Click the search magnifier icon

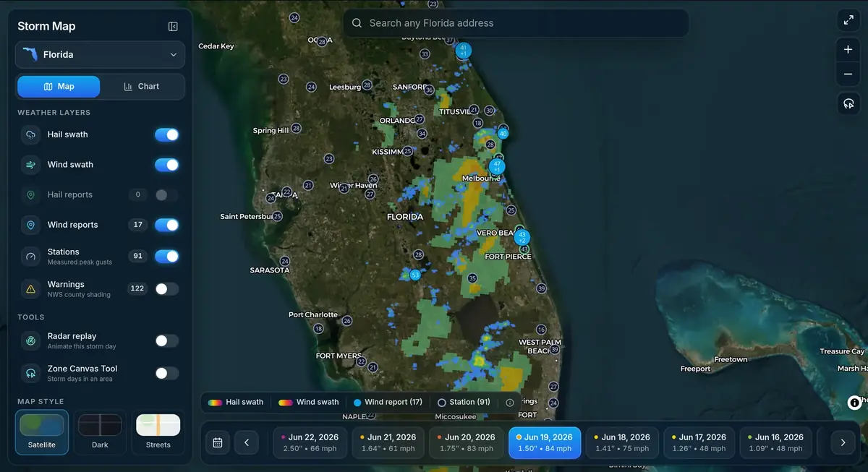[357, 23]
